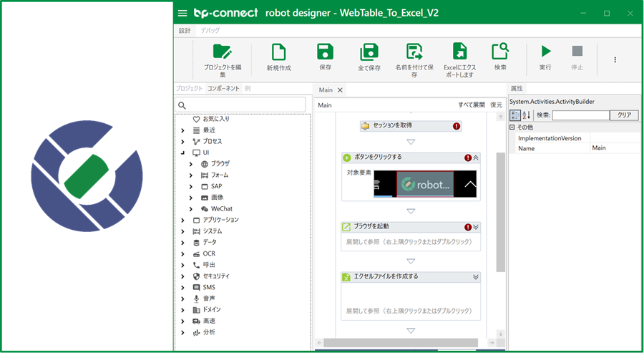Click the Export to Excel icon
The image size is (644, 353).
click(x=459, y=52)
